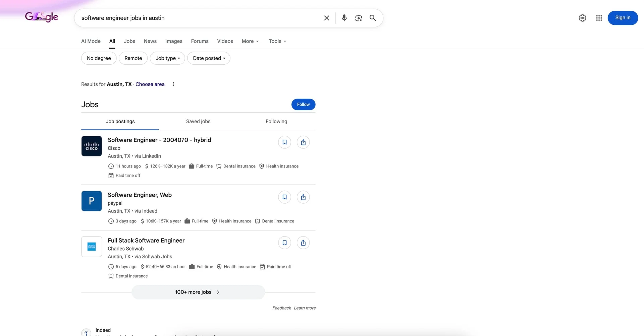Open quick settings gear
The width and height of the screenshot is (644, 336).
pyautogui.click(x=583, y=18)
